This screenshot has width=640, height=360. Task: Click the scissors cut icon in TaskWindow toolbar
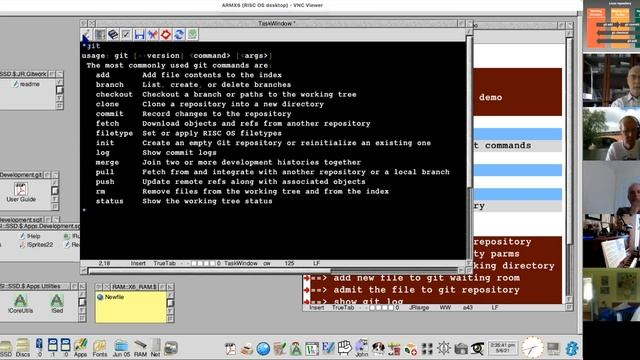coord(153,35)
